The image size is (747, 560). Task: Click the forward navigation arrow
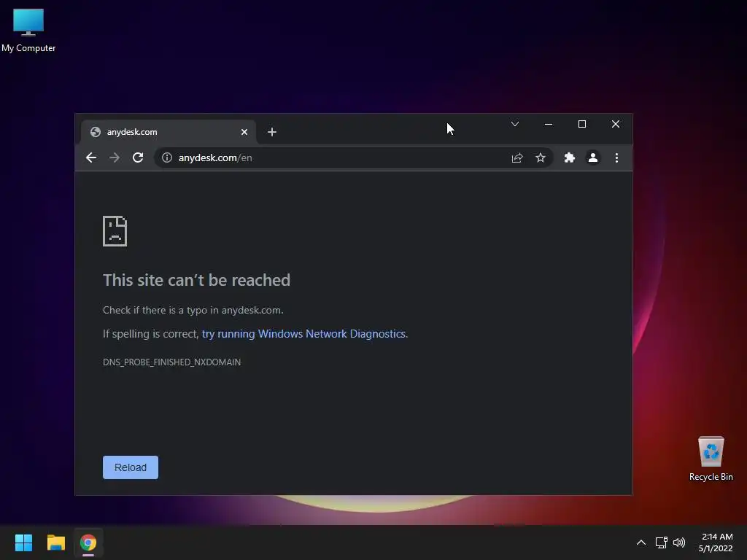pos(115,157)
